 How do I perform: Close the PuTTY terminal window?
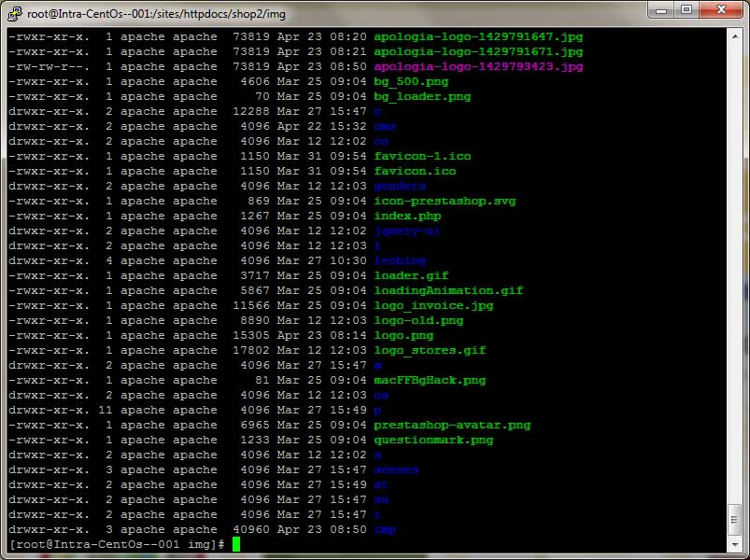coord(721,9)
